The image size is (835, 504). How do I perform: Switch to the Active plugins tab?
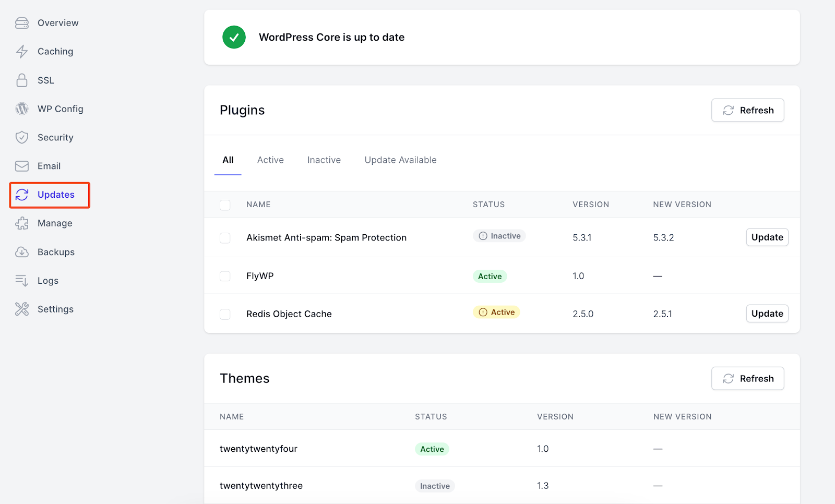(x=270, y=160)
